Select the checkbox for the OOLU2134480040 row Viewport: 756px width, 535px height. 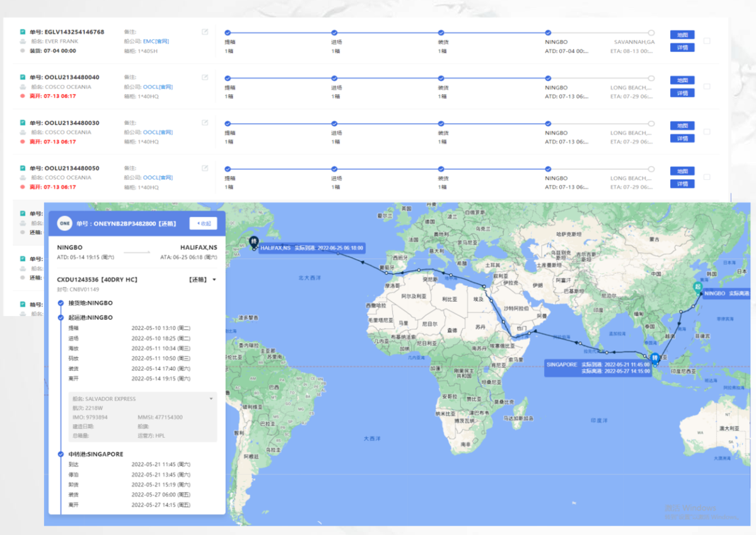click(707, 86)
